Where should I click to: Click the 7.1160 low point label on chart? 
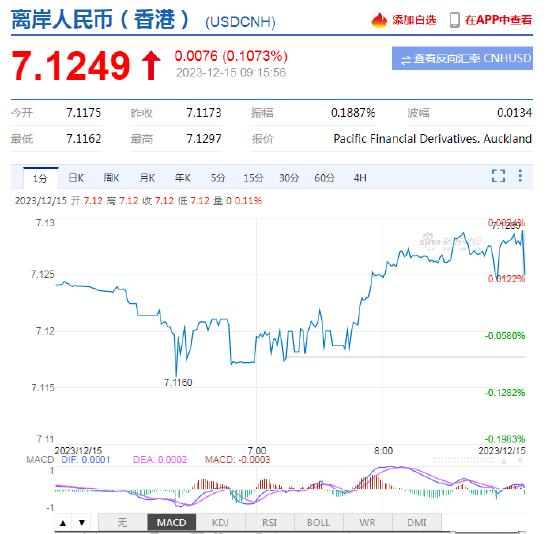coord(178,382)
